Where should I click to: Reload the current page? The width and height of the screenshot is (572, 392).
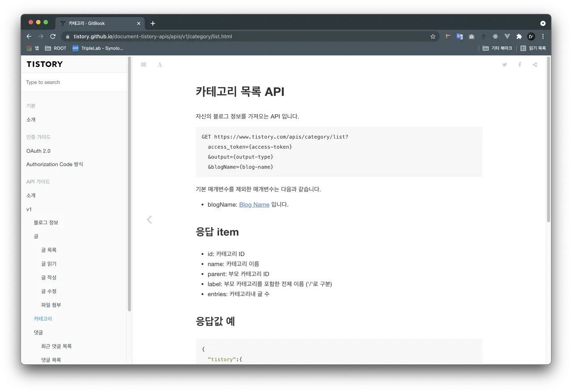coord(53,37)
